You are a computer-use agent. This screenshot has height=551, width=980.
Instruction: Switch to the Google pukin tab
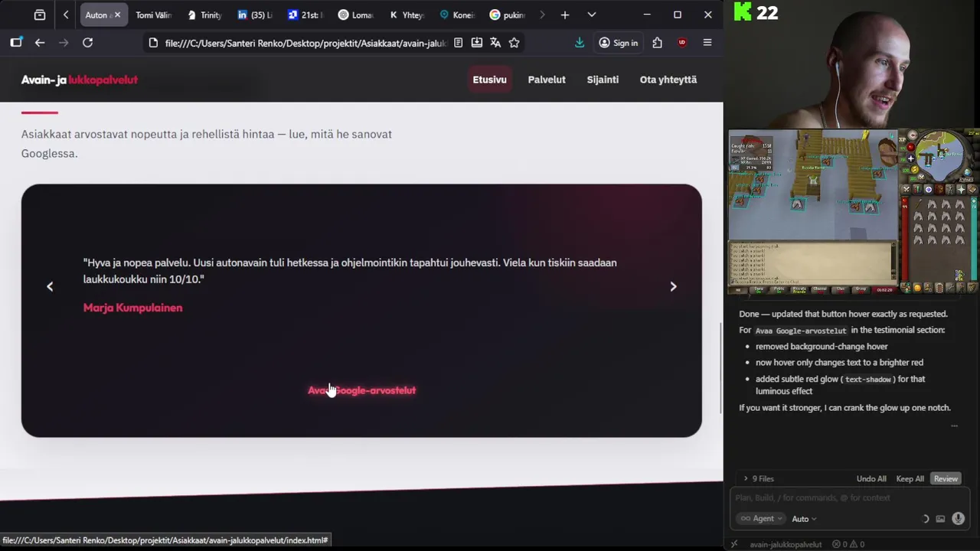point(507,15)
